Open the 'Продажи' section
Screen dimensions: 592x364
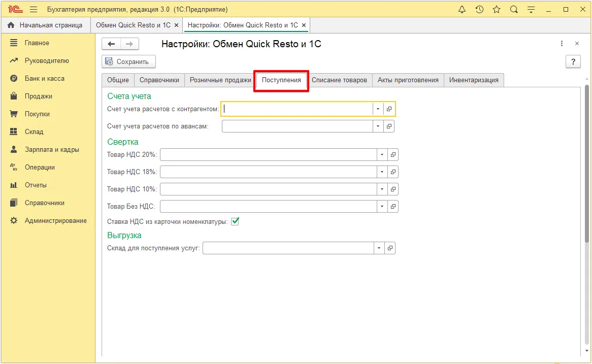click(x=39, y=96)
